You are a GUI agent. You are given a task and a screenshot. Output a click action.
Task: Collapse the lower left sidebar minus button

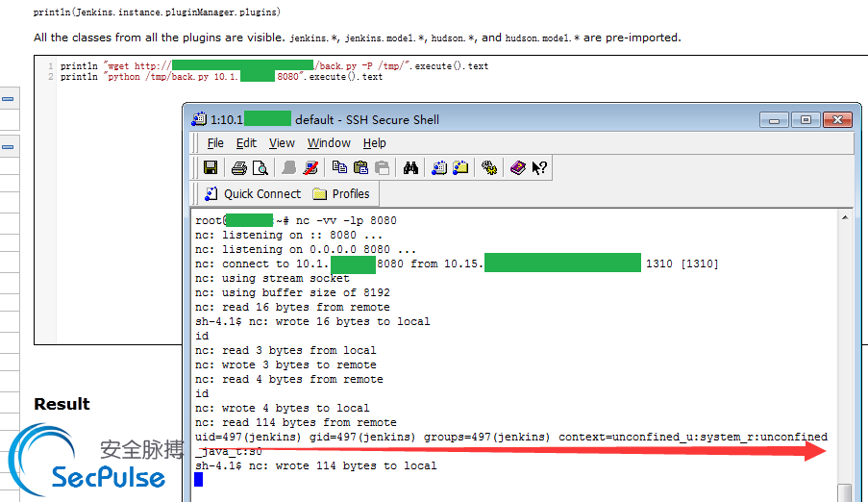pos(8,147)
